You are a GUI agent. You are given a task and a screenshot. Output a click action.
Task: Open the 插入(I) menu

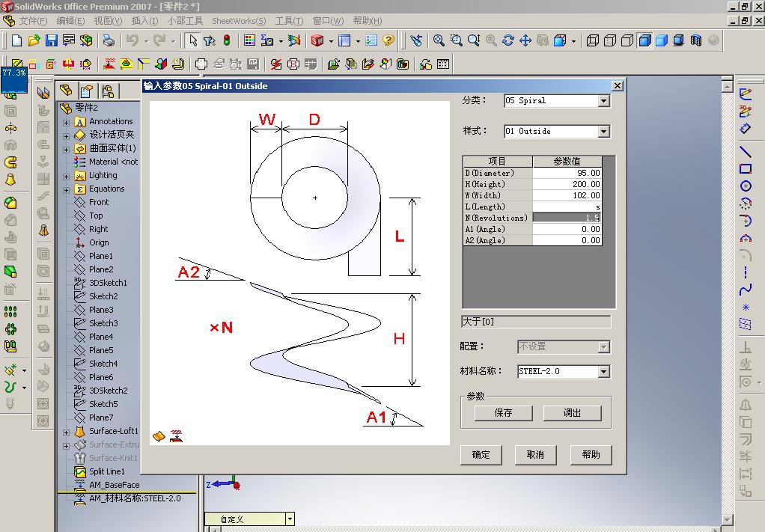[x=145, y=21]
